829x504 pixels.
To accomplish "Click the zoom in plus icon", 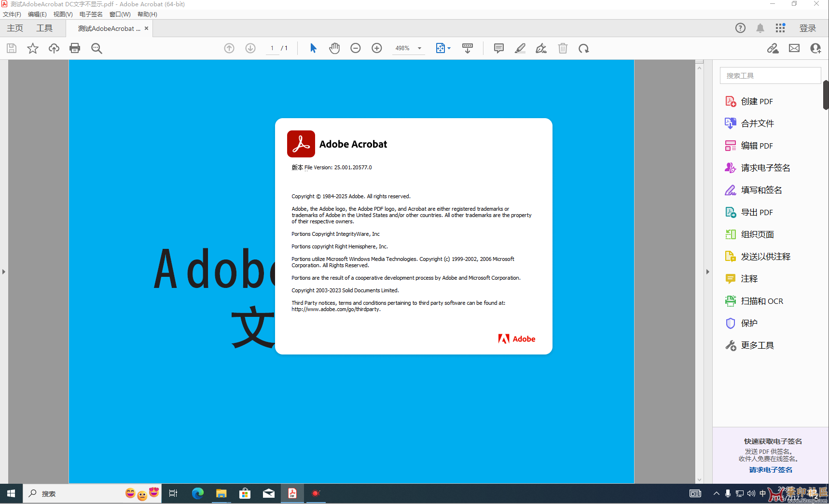I will point(377,48).
